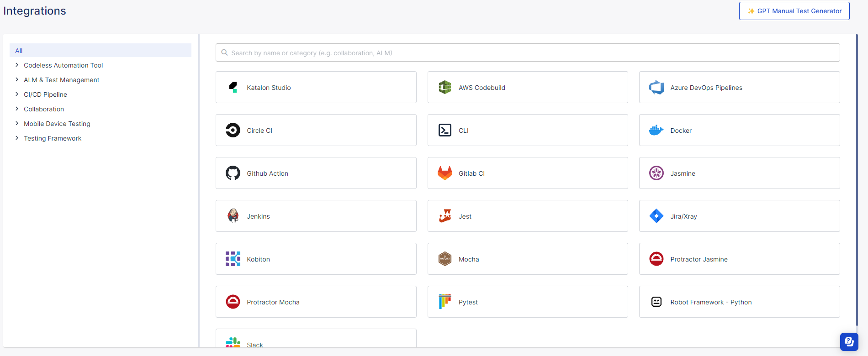Open the GPT Manual Test Generator
Screen dimensions: 868x356
[x=794, y=11]
